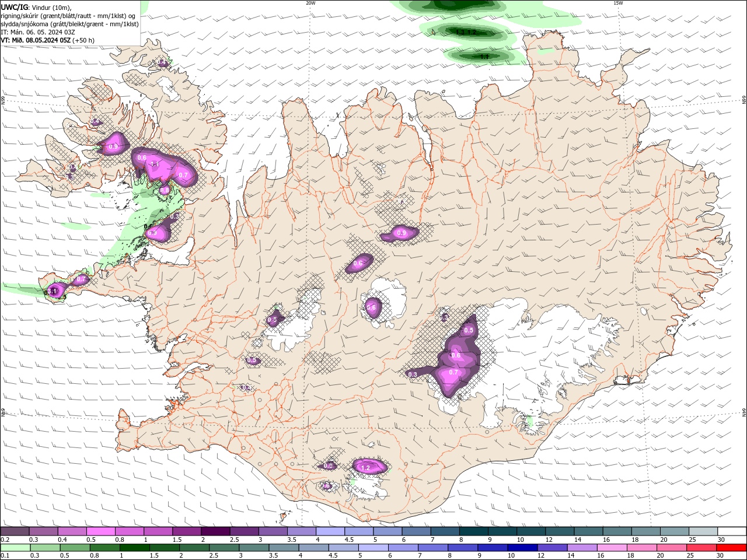
Task: Click the 'Vindur (10m),' header text
Action: tap(51, 7)
